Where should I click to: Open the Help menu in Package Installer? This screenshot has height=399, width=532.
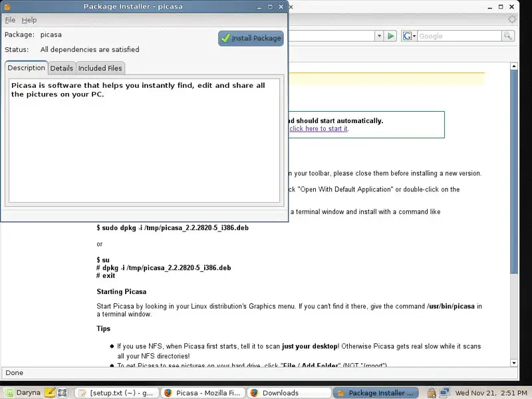(29, 20)
